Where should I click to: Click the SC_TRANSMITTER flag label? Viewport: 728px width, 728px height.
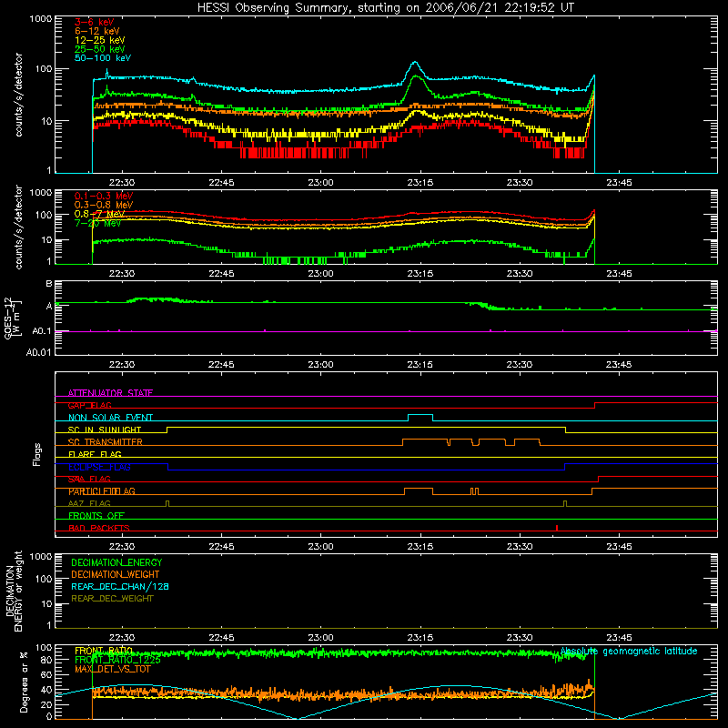tap(105, 442)
